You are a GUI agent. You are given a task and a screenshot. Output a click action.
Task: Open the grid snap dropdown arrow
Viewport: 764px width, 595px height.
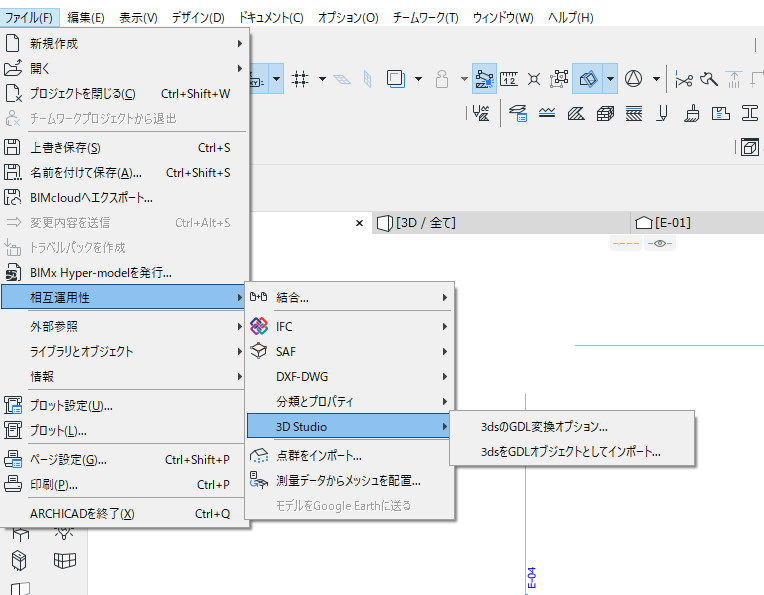coord(322,78)
